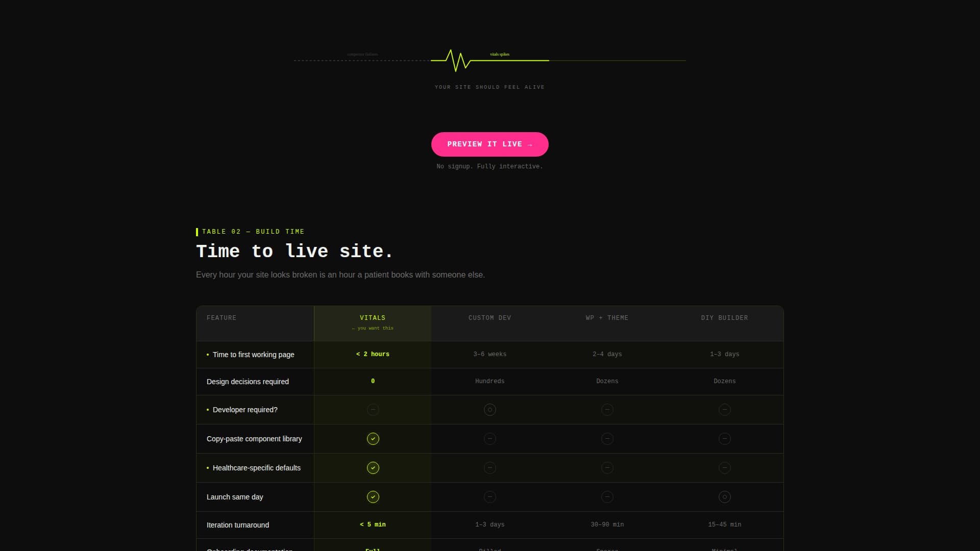Screen dimensions: 980x551
Task: Select the Custom Dev partial icon for Developer required
Action: [x=489, y=410]
